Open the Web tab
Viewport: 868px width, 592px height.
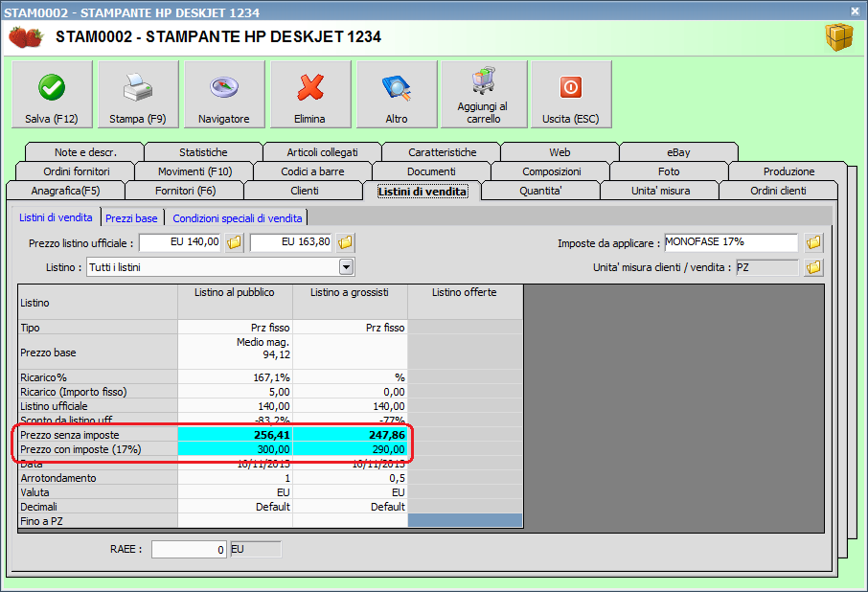coord(560,152)
